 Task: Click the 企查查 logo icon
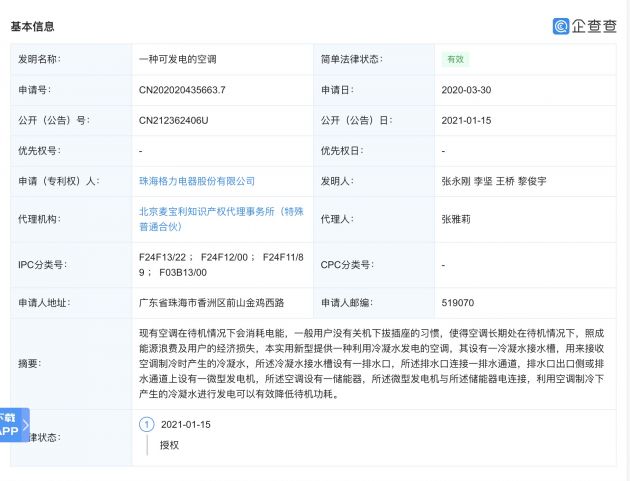tap(561, 26)
